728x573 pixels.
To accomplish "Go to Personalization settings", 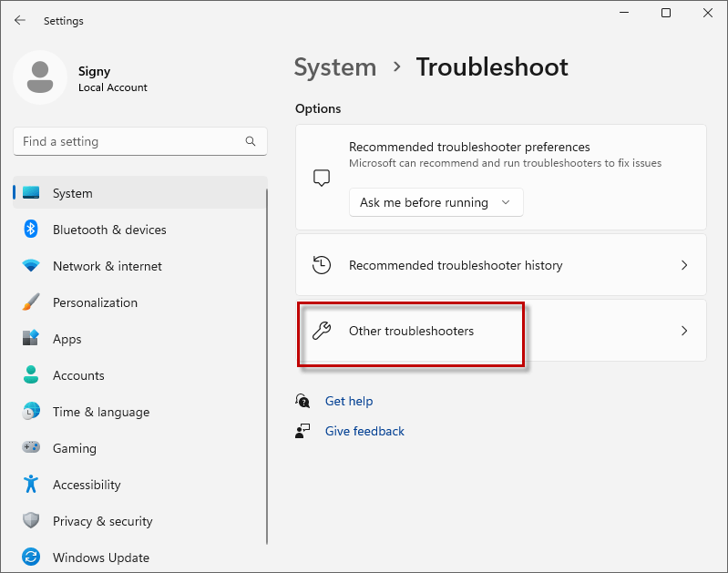I will [140, 302].
